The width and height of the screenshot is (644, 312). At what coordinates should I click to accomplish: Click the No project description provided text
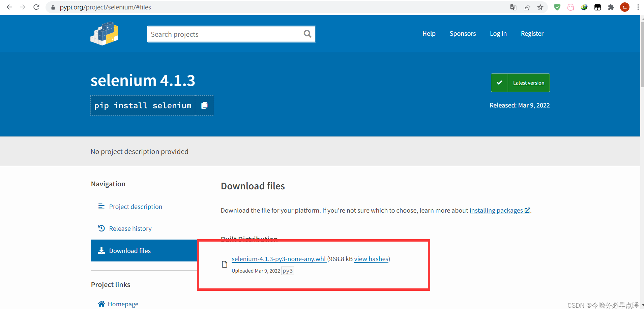click(x=140, y=152)
